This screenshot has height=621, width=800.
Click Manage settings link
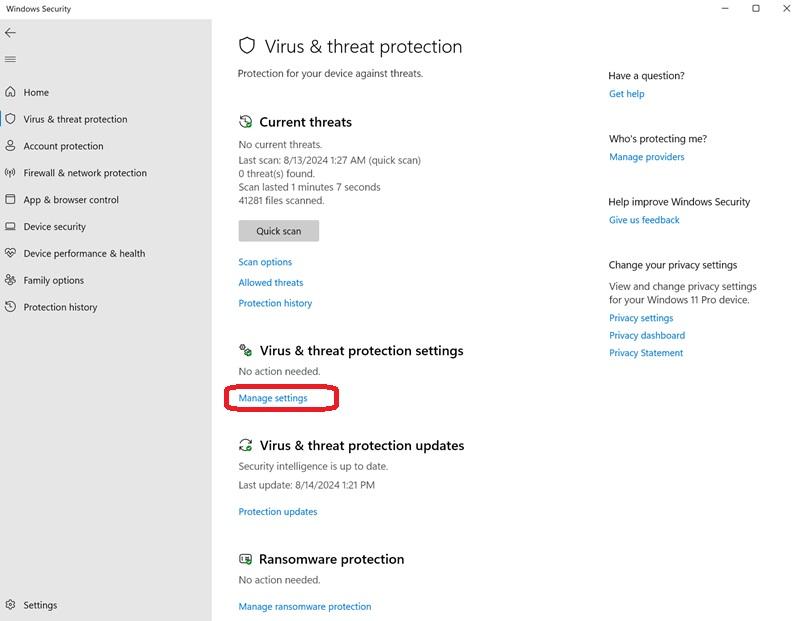pyautogui.click(x=273, y=398)
